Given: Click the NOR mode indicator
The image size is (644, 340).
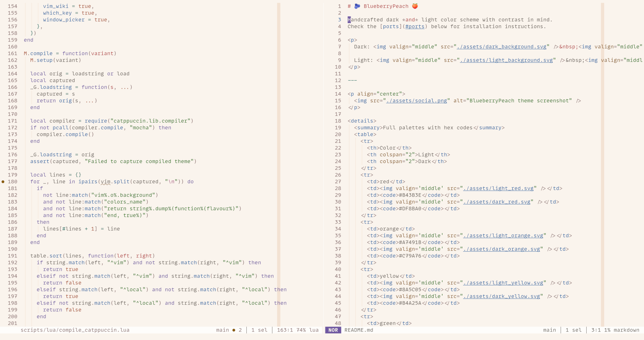Looking at the screenshot, I should [x=333, y=330].
